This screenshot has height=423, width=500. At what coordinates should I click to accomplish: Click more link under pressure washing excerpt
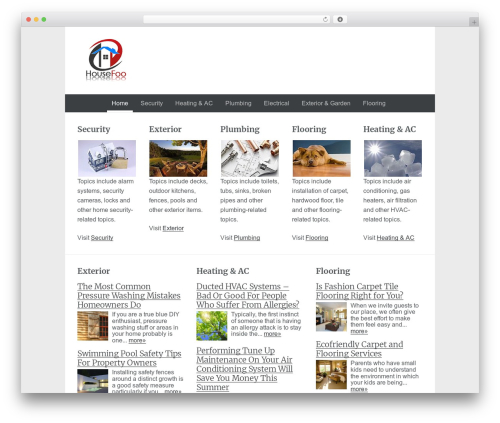pos(137,340)
